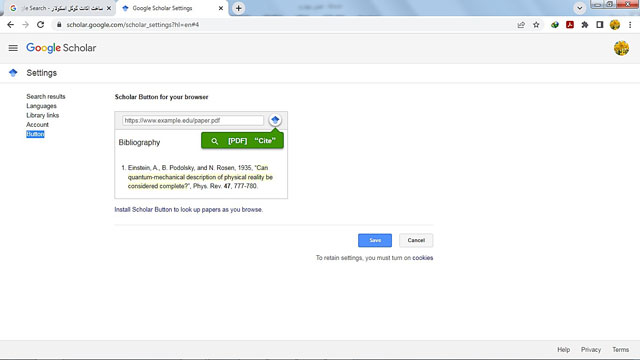Click the browser forward arrow

point(25,24)
